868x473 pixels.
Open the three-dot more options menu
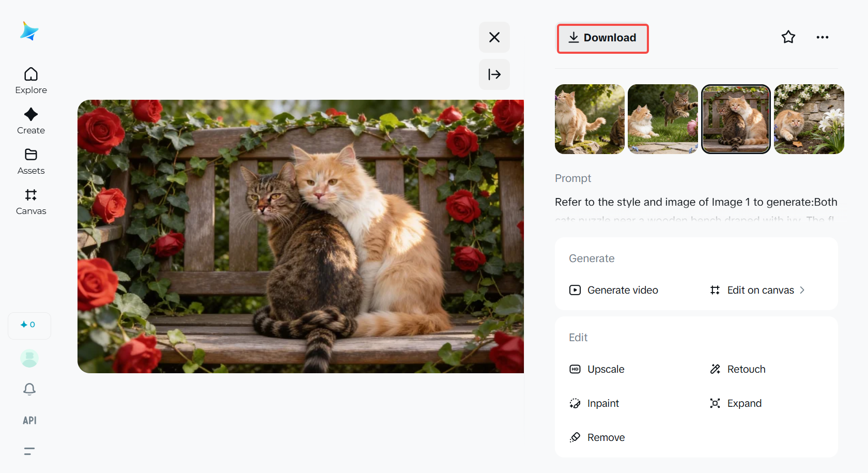point(823,37)
